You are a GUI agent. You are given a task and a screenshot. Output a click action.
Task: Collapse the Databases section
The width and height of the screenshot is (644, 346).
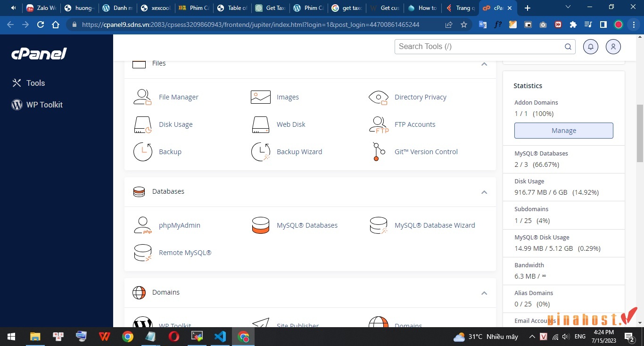tap(484, 192)
